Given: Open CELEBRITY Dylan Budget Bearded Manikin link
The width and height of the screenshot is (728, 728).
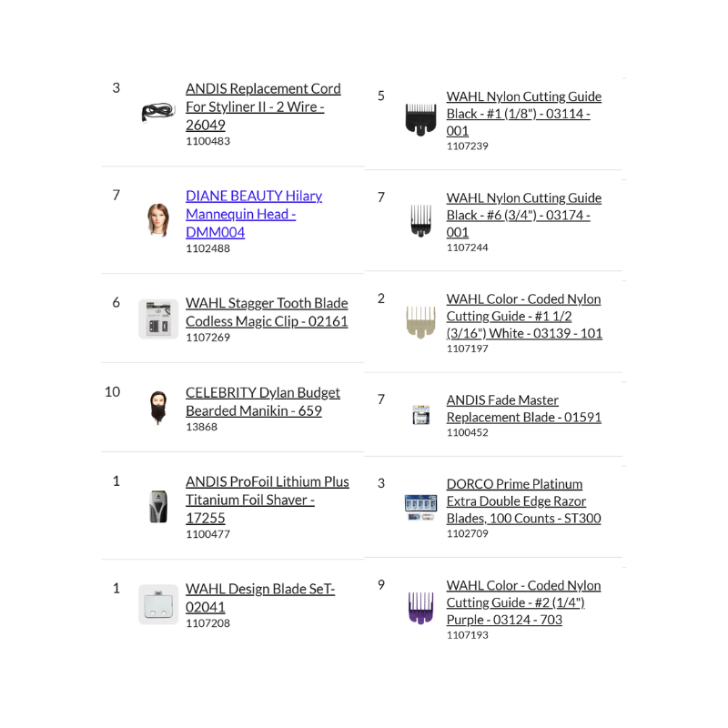Looking at the screenshot, I should (x=262, y=401).
